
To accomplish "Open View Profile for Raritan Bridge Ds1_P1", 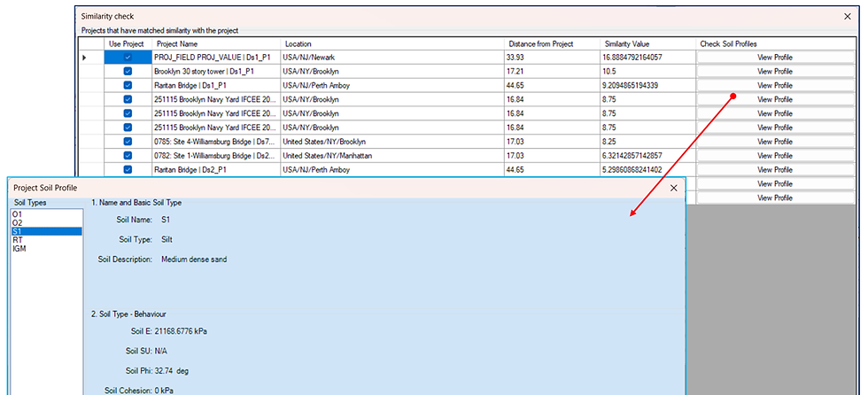I will [775, 85].
